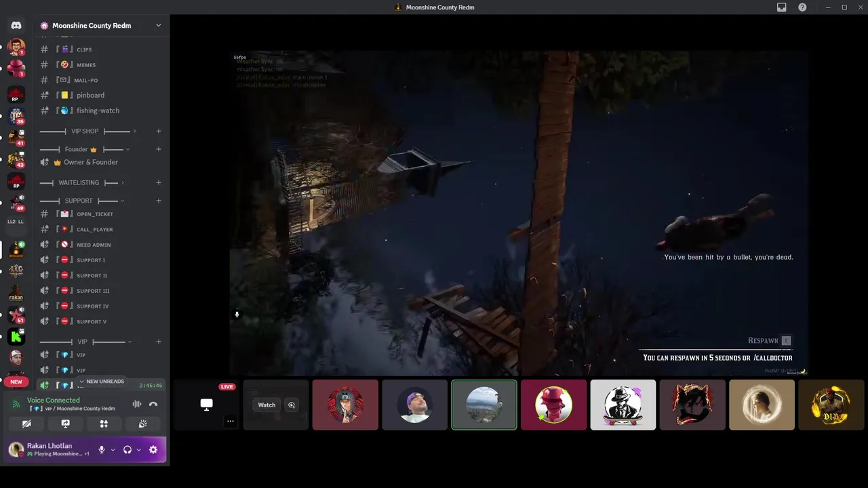The height and width of the screenshot is (488, 868).
Task: Click the main game stream video
Action: 519,213
